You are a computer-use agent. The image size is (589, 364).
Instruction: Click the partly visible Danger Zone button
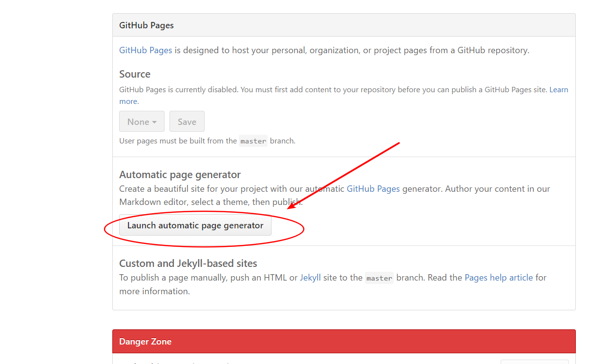[534, 362]
